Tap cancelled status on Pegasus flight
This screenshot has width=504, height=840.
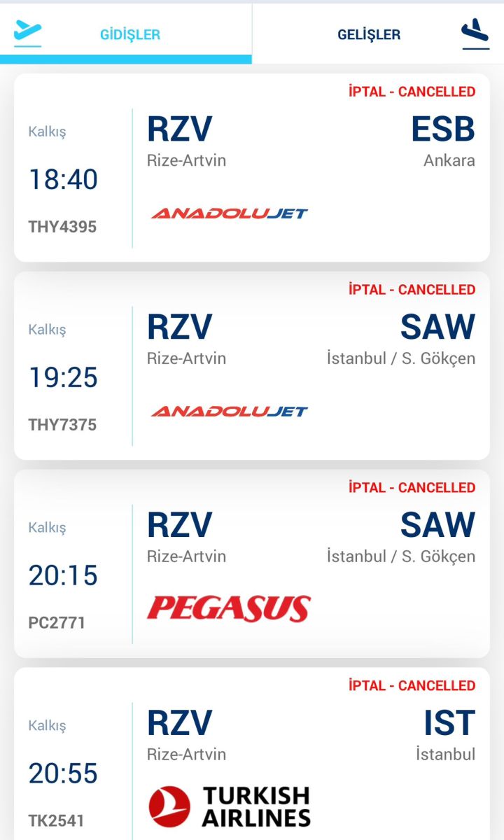tap(412, 487)
